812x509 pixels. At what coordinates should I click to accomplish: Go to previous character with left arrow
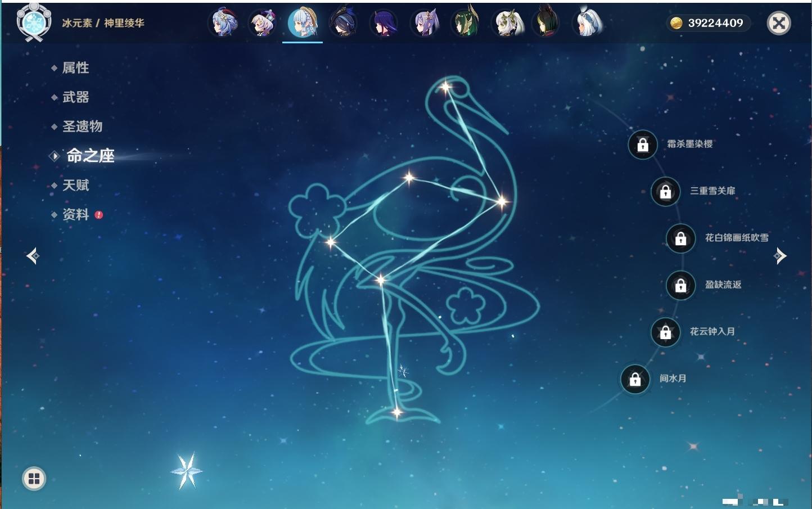[x=33, y=256]
